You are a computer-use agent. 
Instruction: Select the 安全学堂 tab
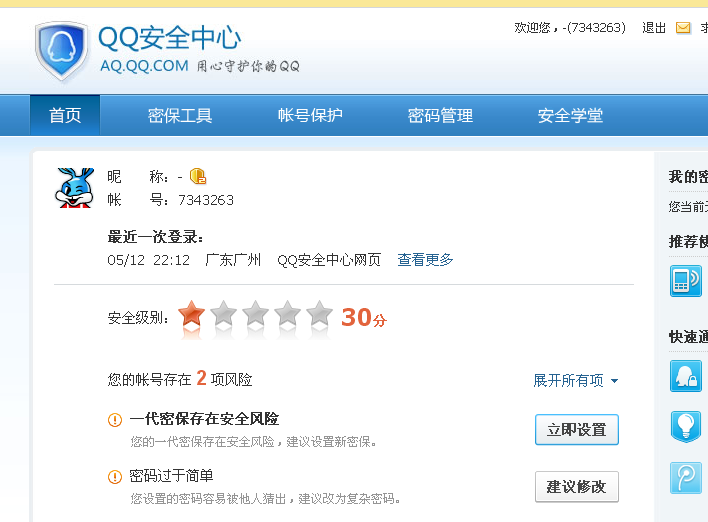click(x=570, y=116)
